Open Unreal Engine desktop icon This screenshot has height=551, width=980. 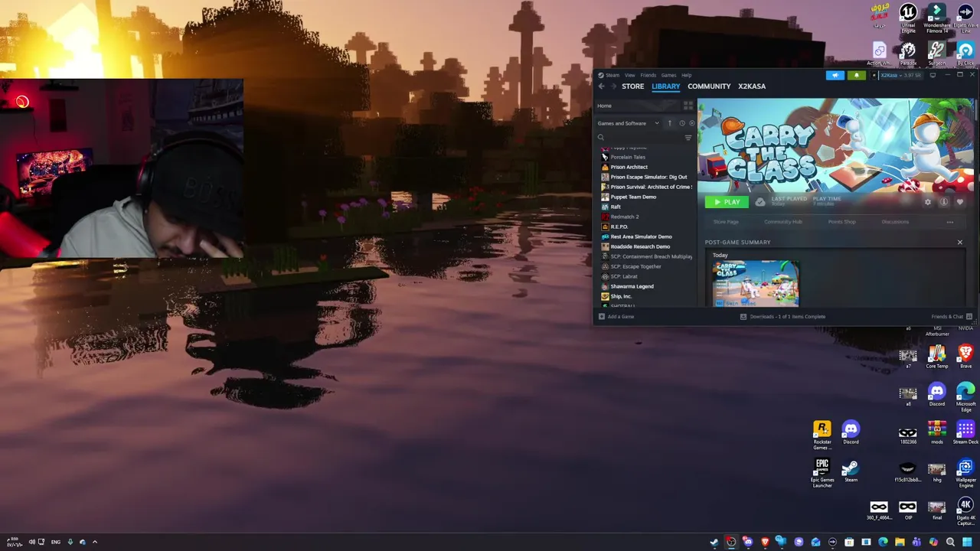coord(908,18)
